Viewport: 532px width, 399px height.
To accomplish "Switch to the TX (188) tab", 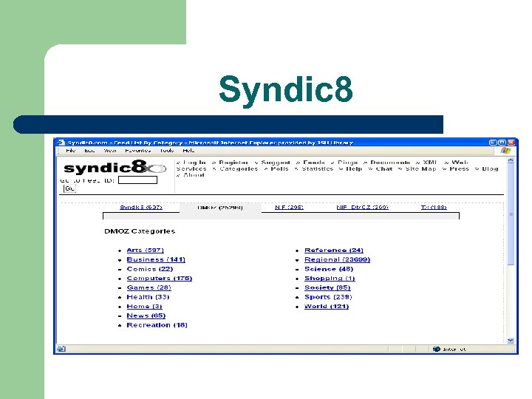I will pyautogui.click(x=434, y=207).
